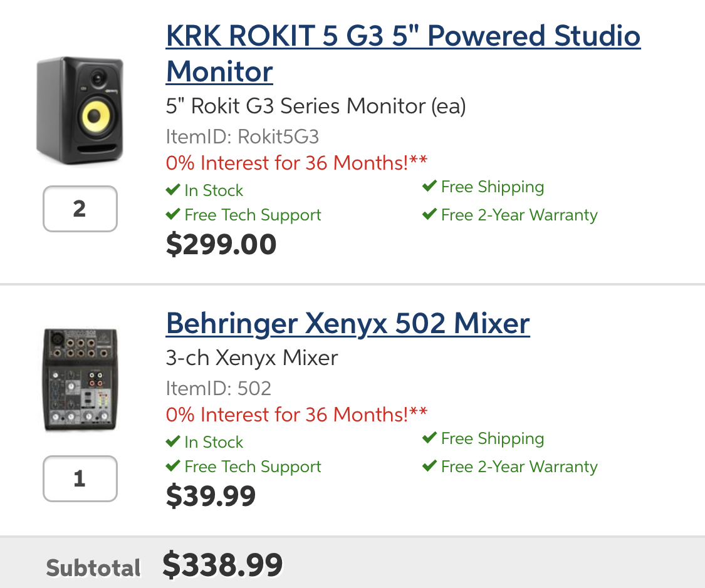Click the KRK studio monitor product image
The image size is (705, 588).
80,110
